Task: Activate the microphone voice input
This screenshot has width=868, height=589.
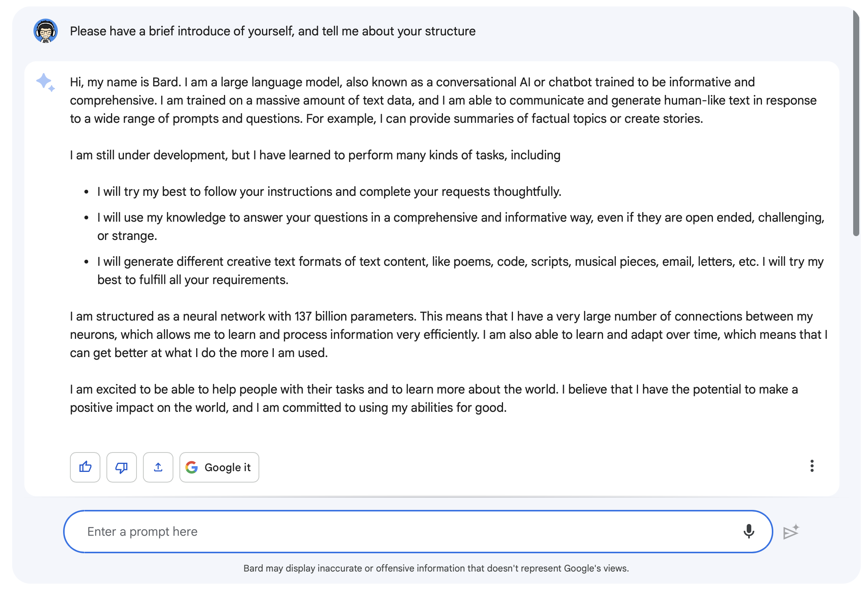Action: click(749, 531)
